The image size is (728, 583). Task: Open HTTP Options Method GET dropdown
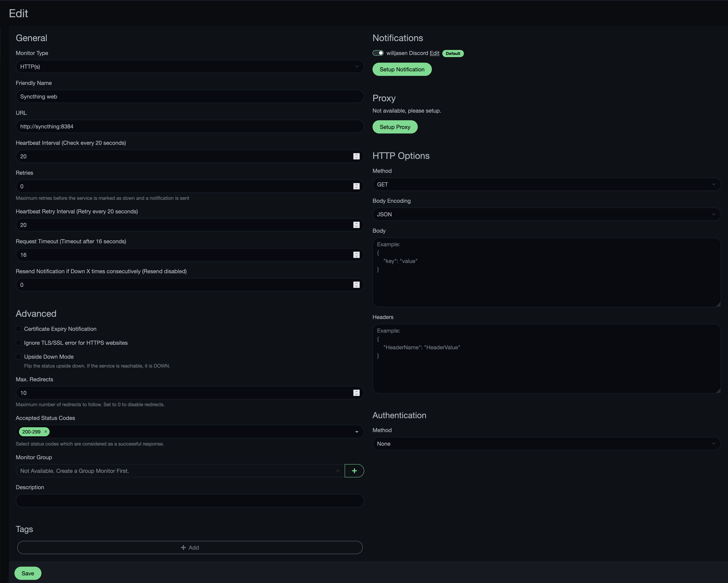[x=546, y=184]
